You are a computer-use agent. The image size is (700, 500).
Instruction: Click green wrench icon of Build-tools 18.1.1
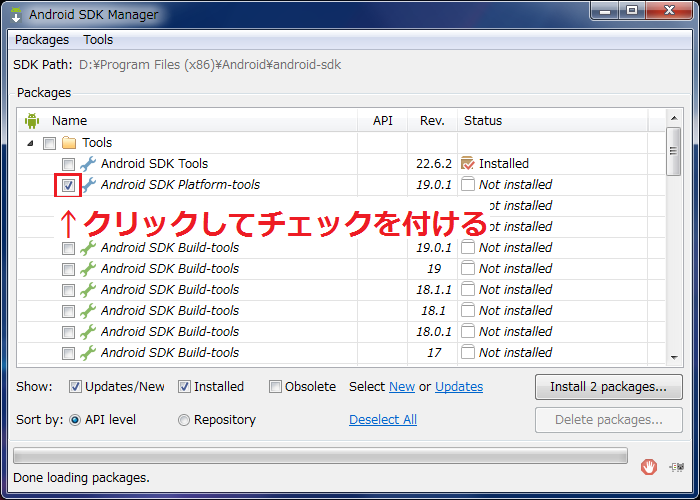point(88,290)
